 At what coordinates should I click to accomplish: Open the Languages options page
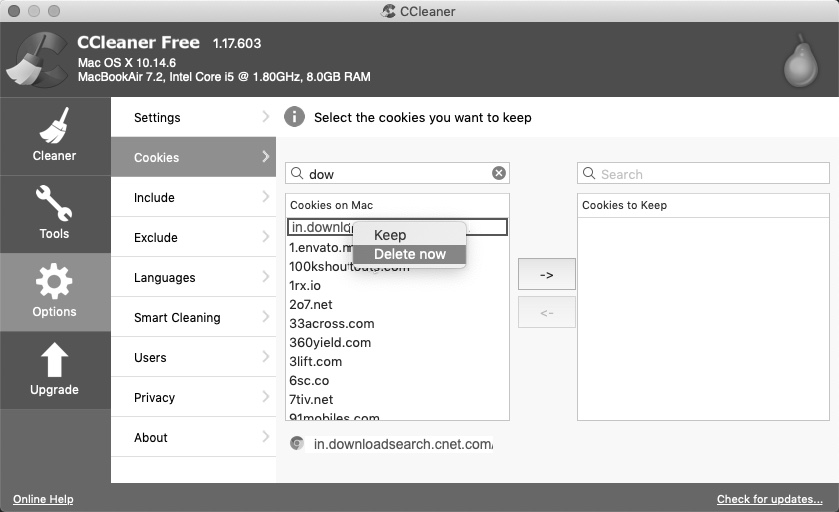click(x=193, y=277)
